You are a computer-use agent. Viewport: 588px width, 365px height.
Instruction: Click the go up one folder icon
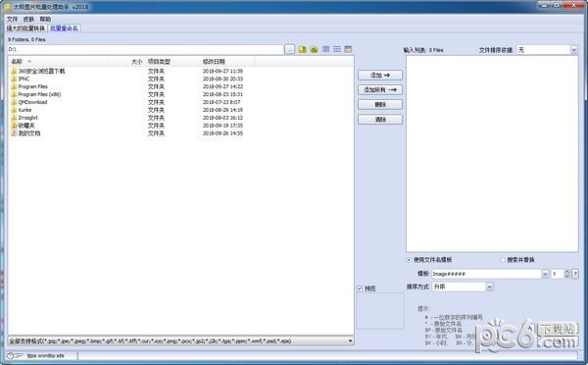click(x=303, y=49)
